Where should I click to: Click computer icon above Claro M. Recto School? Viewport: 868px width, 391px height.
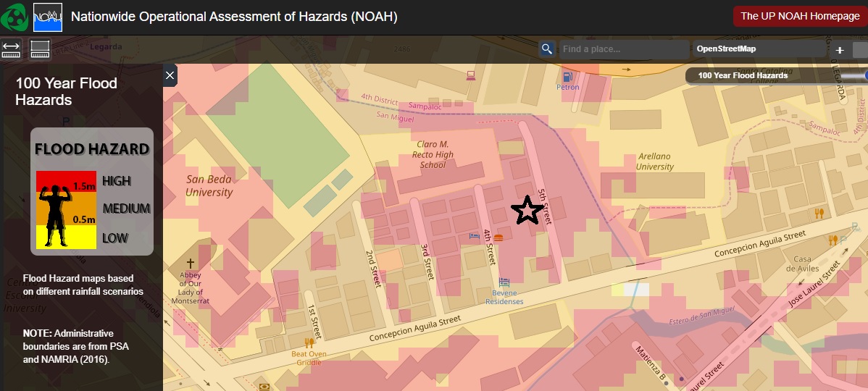pyautogui.click(x=470, y=75)
